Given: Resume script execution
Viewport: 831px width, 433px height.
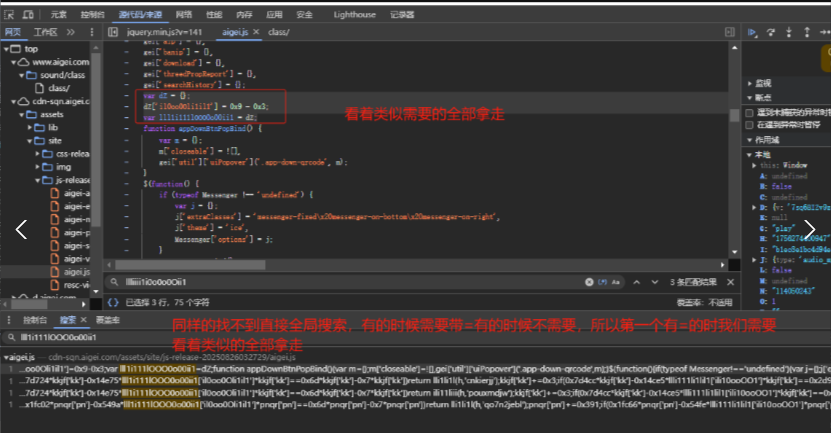Looking at the screenshot, I should click(753, 32).
